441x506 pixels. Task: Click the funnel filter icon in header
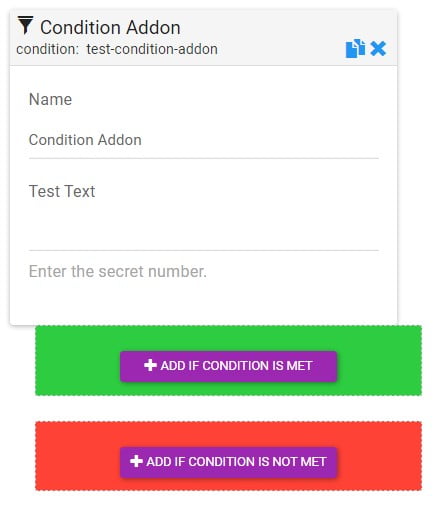coord(25,25)
